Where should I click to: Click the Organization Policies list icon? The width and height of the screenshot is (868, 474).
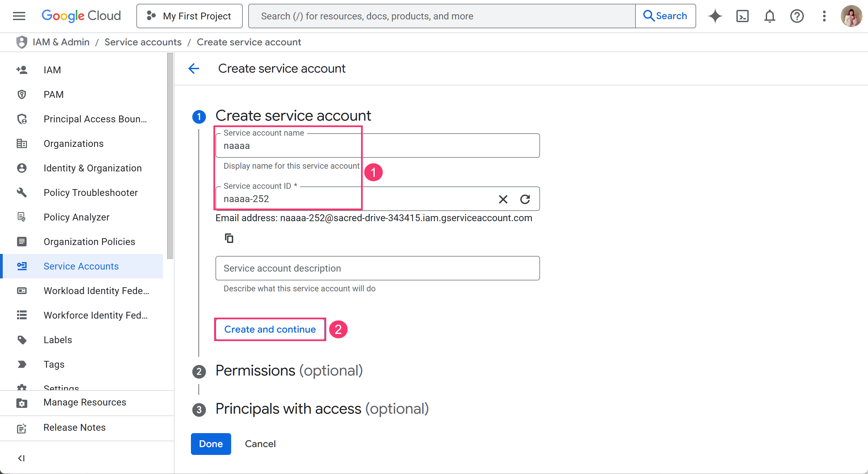22,242
